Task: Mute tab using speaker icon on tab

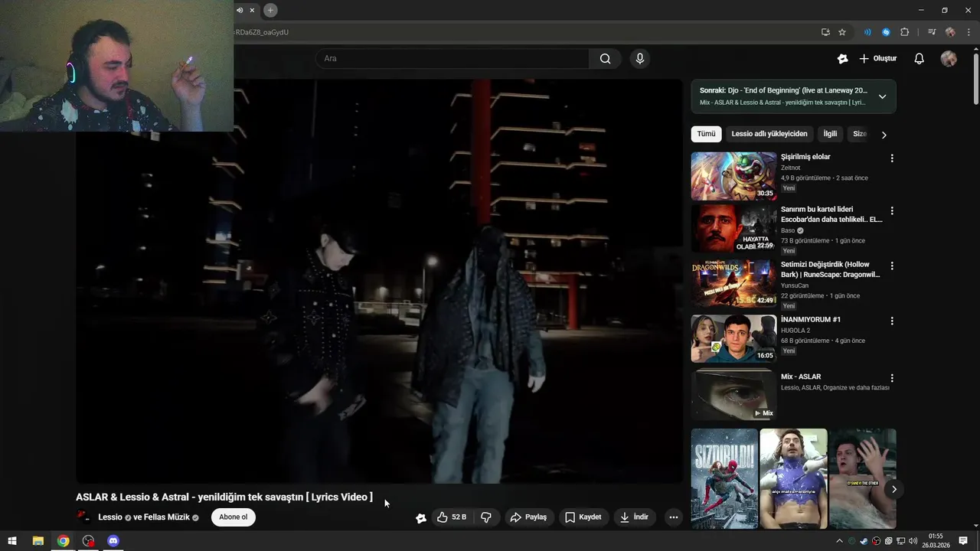Action: (x=240, y=10)
